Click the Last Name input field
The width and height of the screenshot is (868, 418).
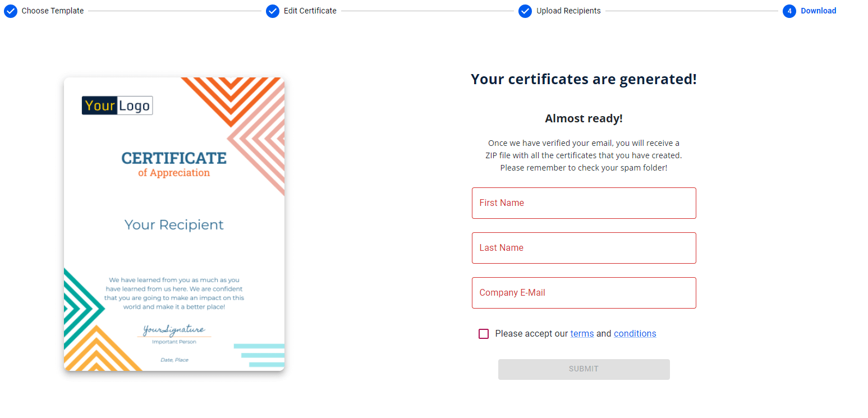[584, 247]
